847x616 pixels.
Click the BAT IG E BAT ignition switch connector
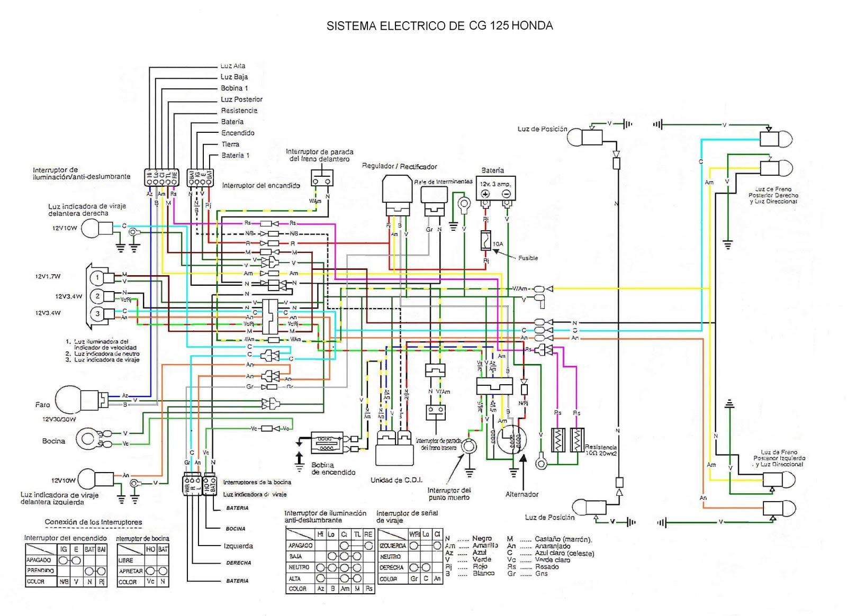tap(201, 177)
